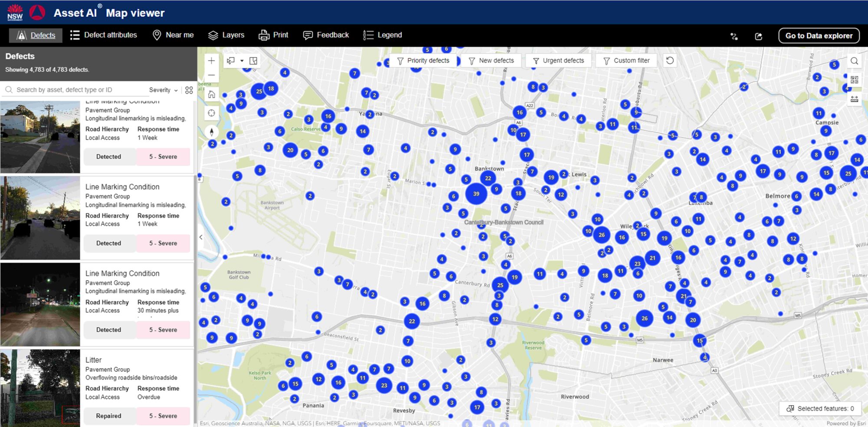The image size is (868, 427).
Task: Click the Selected features: 0 box
Action: pyautogui.click(x=820, y=408)
